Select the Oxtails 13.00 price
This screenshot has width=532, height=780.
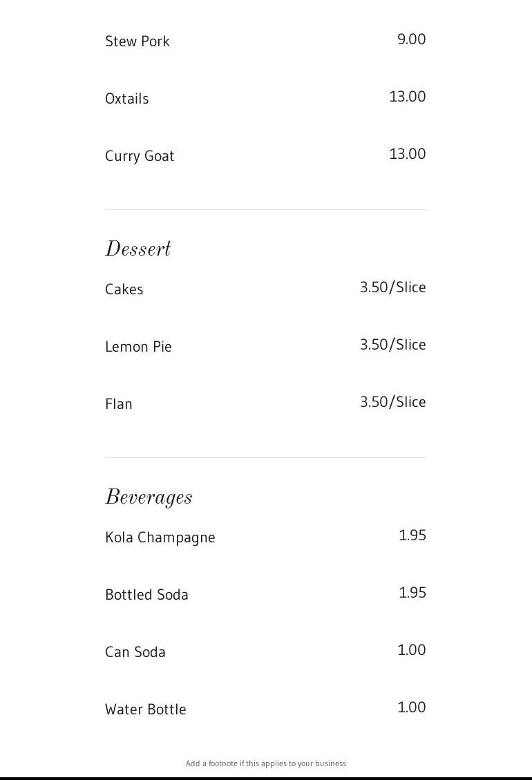407,97
